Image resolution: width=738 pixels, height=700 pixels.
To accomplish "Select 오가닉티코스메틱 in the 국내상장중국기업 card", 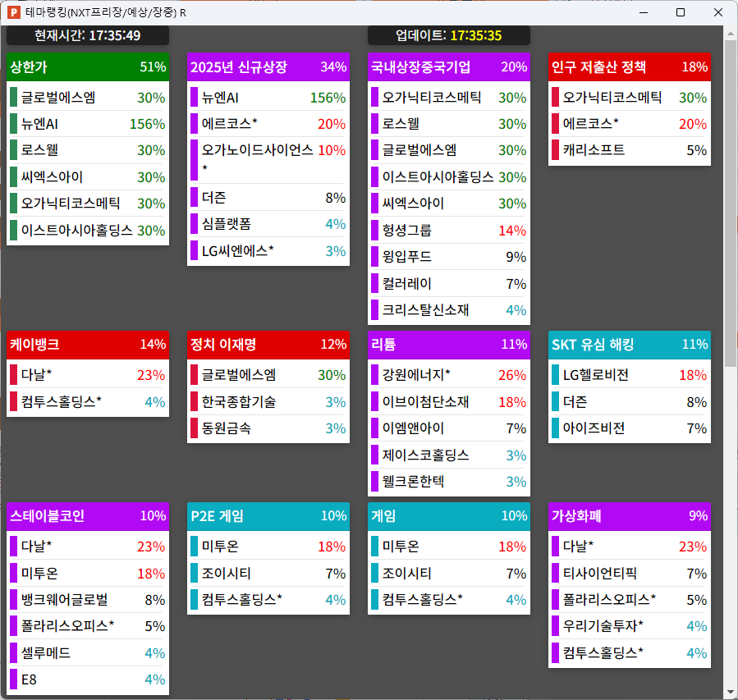I will (449, 98).
